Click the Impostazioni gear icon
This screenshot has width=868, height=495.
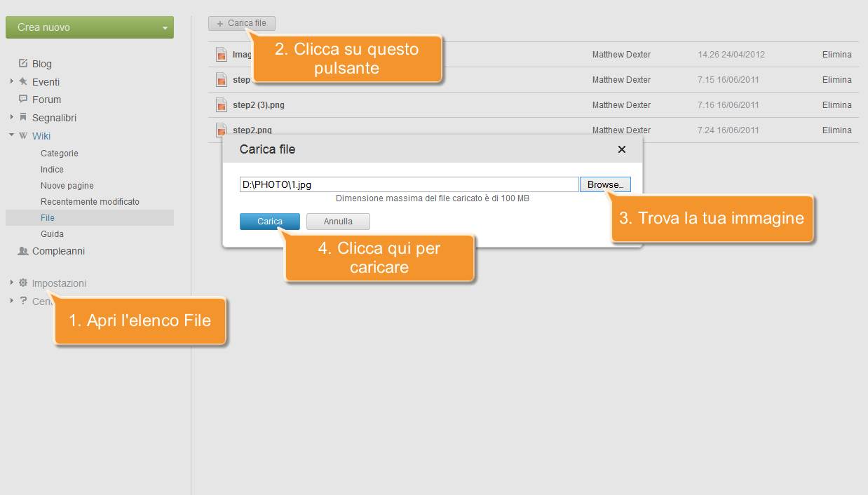(23, 283)
